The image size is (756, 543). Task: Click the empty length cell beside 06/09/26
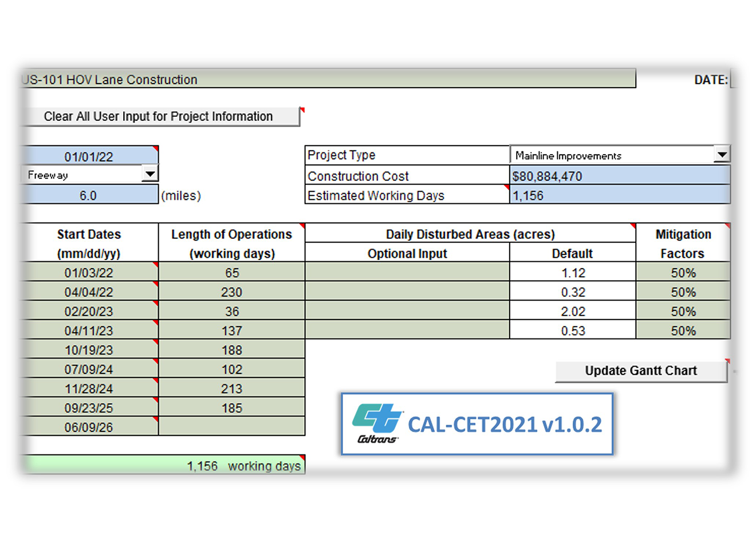click(232, 427)
